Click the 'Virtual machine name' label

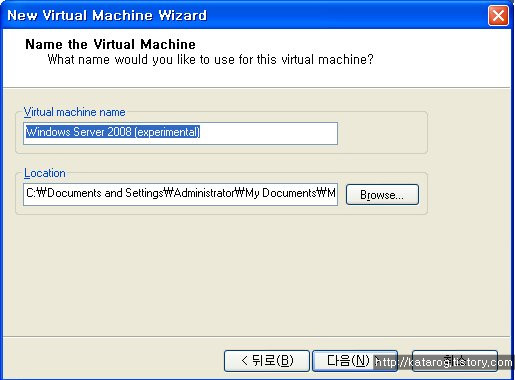(x=75, y=112)
